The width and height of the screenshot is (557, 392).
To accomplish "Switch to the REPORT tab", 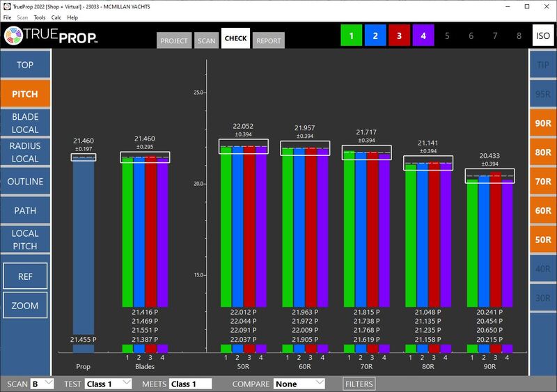I will pyautogui.click(x=268, y=40).
